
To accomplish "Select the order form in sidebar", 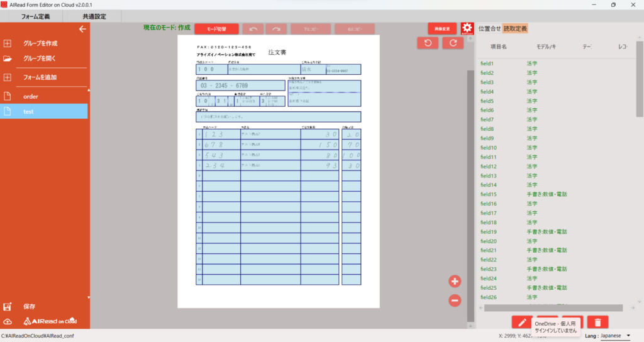I will pyautogui.click(x=31, y=96).
